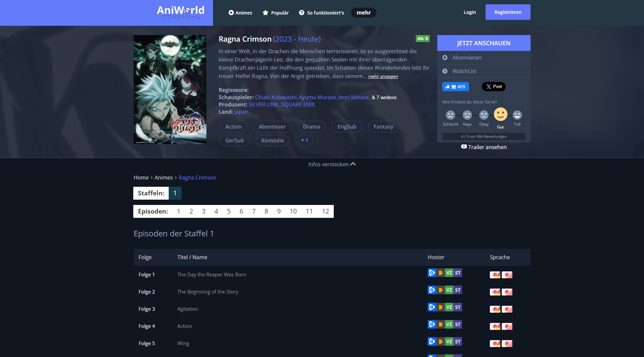The height and width of the screenshot is (357, 644).
Task: Open the VZ Vidoza hoster for Folge 2
Action: pos(449,290)
